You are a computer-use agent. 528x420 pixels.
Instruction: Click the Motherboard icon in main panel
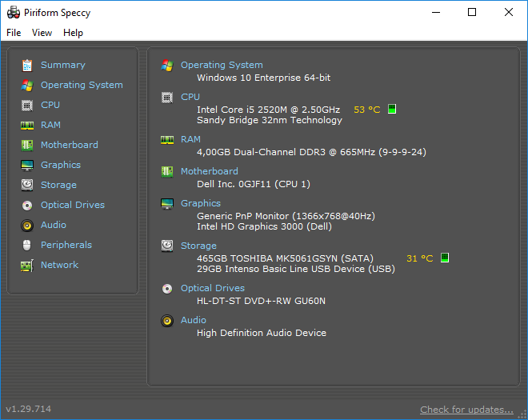coord(167,172)
